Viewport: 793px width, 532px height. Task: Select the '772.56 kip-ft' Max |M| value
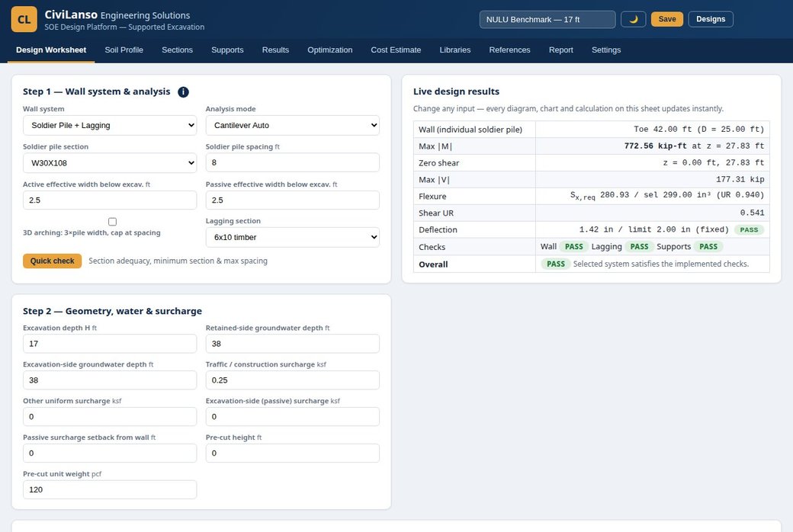tap(656, 146)
